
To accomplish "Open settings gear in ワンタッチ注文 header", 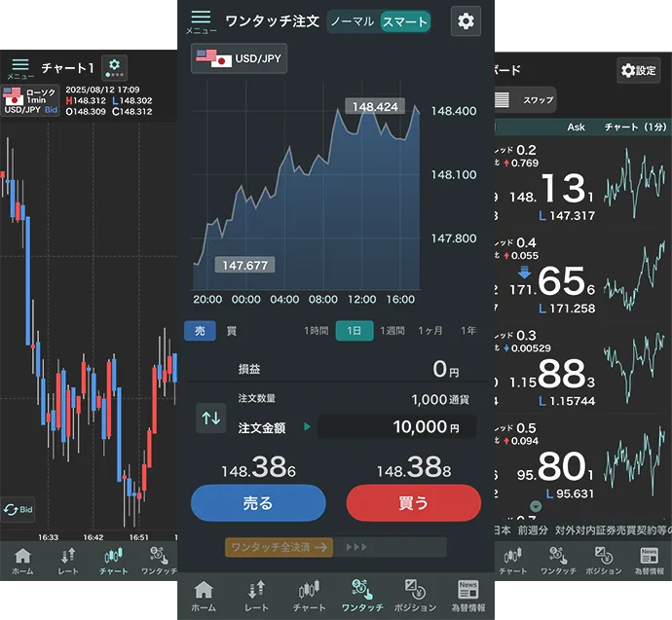I will (466, 21).
